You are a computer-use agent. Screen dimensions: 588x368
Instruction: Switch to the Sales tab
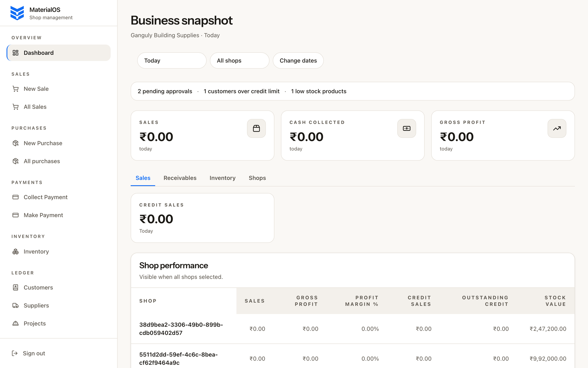(x=143, y=178)
